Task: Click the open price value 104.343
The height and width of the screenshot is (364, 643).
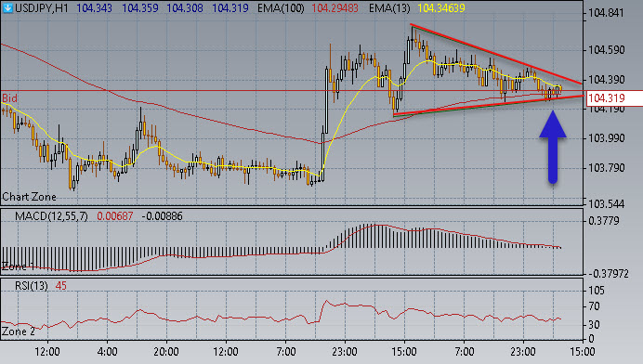Action: point(94,8)
